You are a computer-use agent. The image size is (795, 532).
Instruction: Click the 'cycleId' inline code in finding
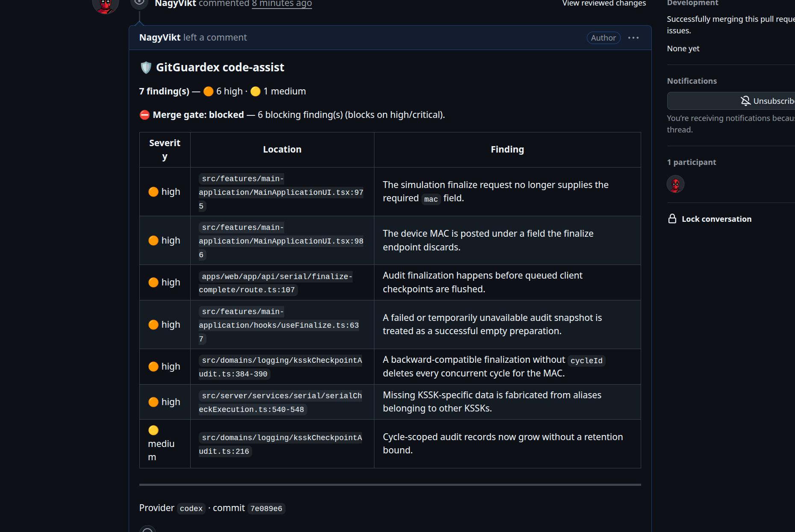pyautogui.click(x=586, y=361)
